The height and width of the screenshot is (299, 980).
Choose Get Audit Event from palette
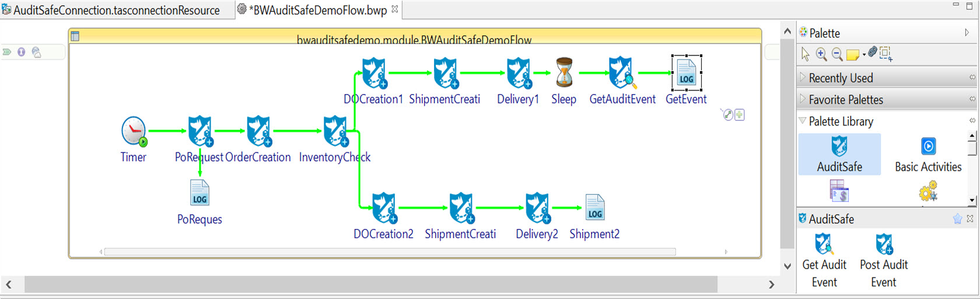coord(824,260)
